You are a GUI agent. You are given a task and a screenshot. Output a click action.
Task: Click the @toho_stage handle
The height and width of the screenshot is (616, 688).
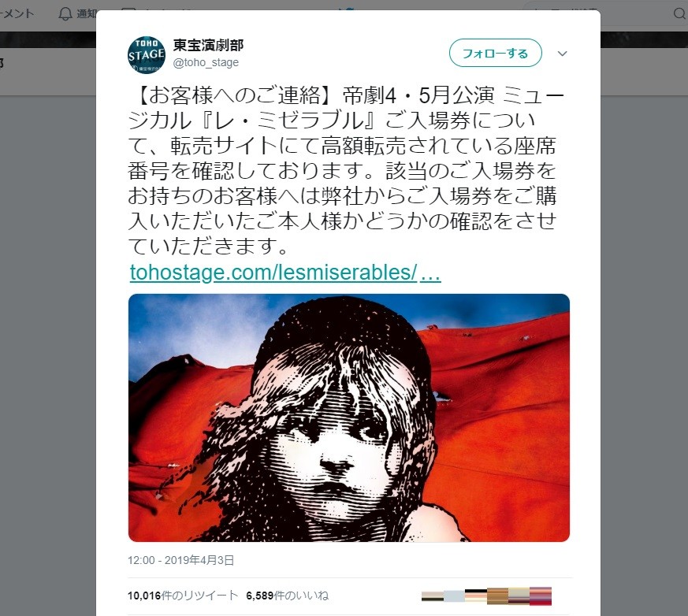tap(206, 63)
